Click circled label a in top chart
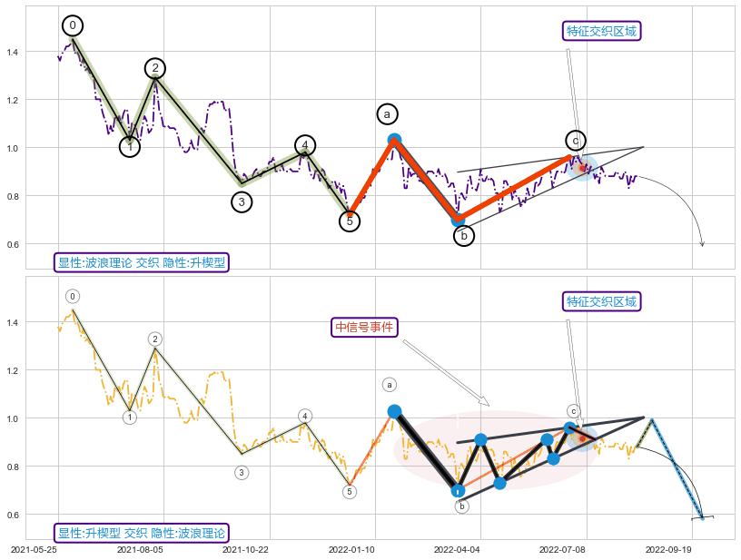The width and height of the screenshot is (741, 560). [387, 113]
